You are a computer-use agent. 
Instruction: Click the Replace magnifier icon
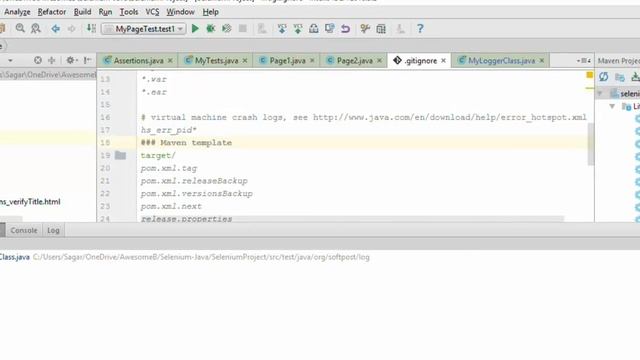[36, 29]
